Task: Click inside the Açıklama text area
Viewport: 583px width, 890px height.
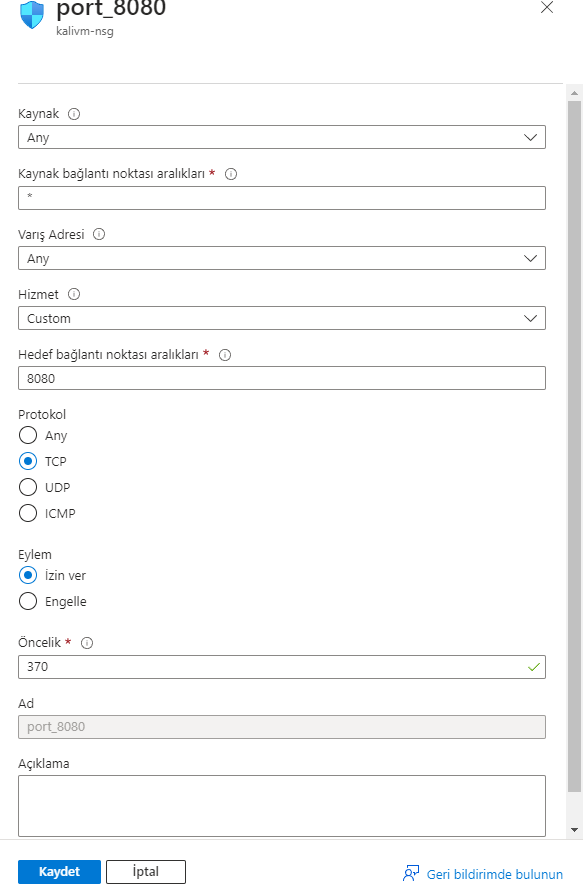Action: click(281, 805)
